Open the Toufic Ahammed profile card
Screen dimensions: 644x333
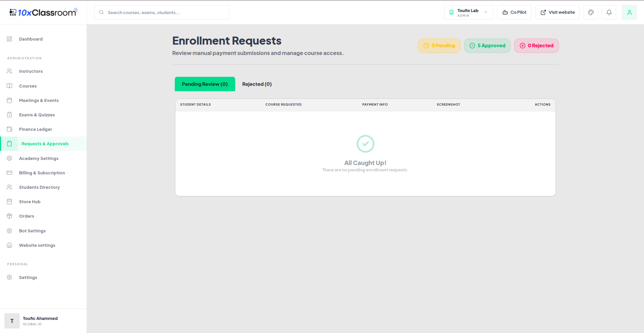point(43,321)
